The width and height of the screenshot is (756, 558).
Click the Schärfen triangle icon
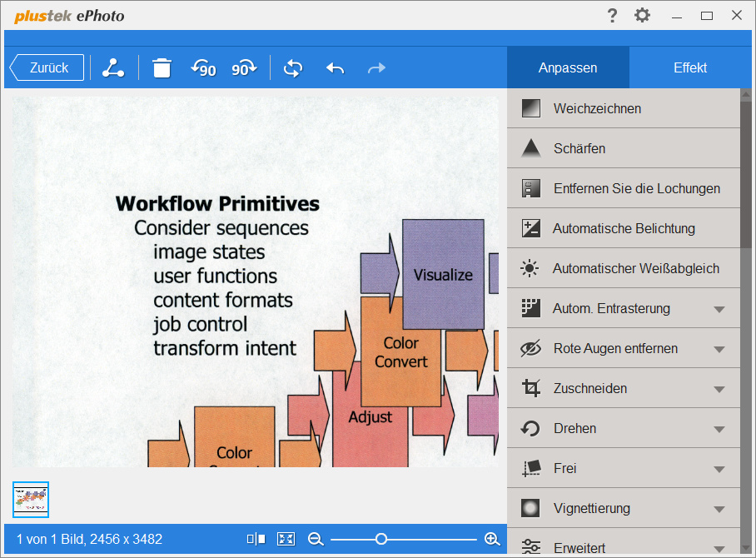coord(531,148)
